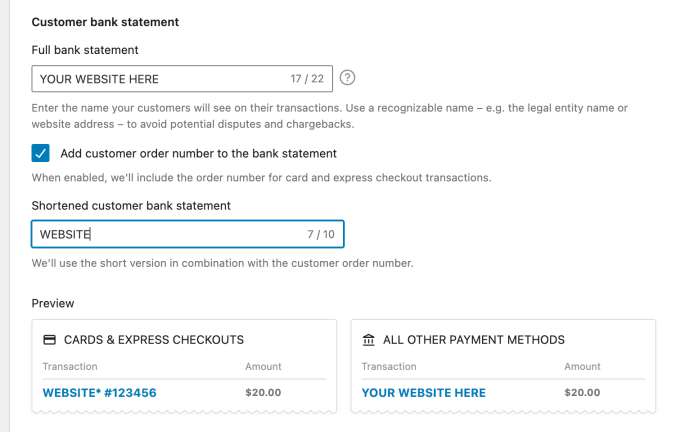Click the Add customer order number label
Viewport: 676px width, 432px height.
198,153
